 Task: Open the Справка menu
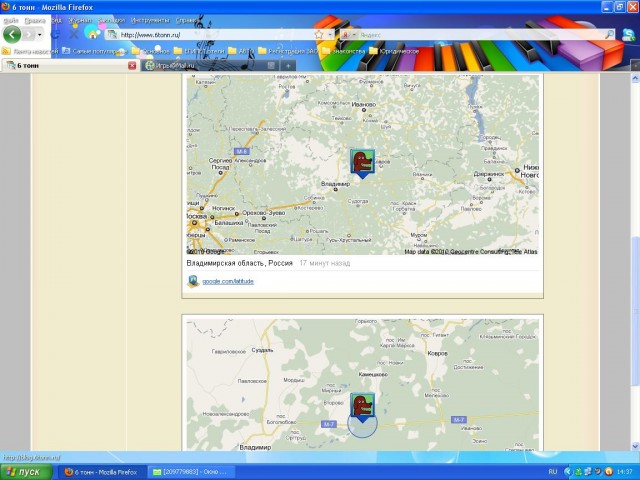click(186, 20)
